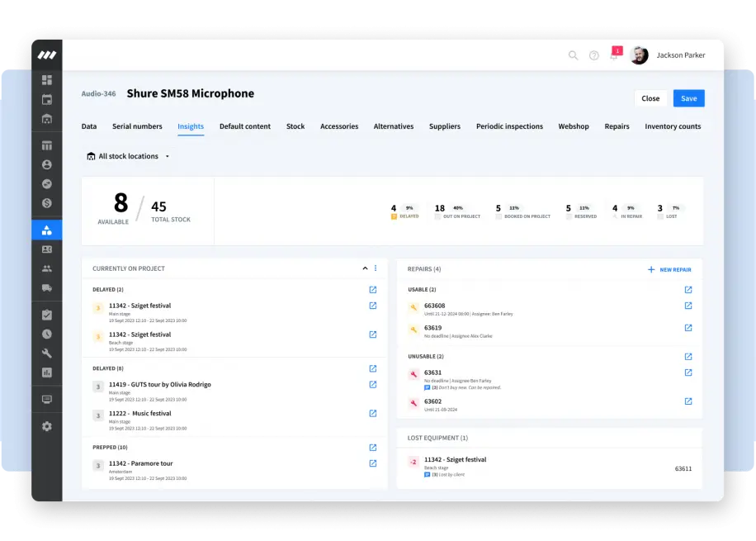756x541 pixels.
Task: Click the 4 In repair stat
Action: (x=626, y=211)
